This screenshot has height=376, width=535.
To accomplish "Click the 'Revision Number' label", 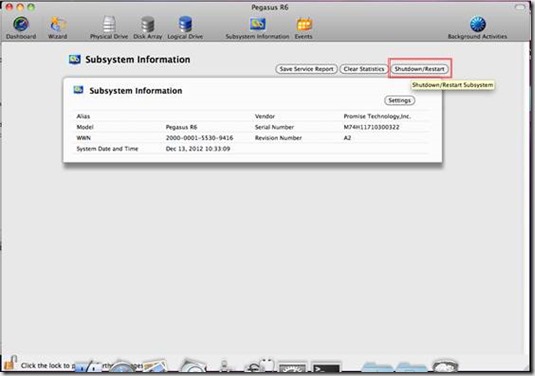I will tap(278, 138).
